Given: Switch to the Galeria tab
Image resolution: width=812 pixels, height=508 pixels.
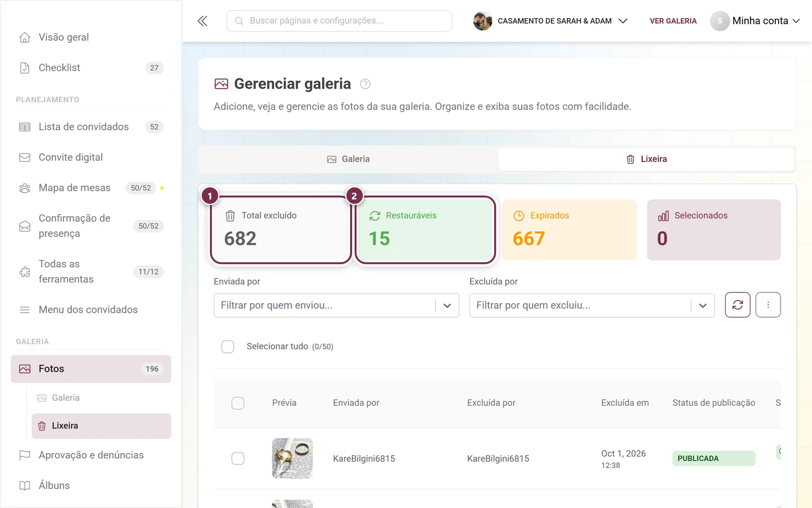Looking at the screenshot, I should pos(348,159).
